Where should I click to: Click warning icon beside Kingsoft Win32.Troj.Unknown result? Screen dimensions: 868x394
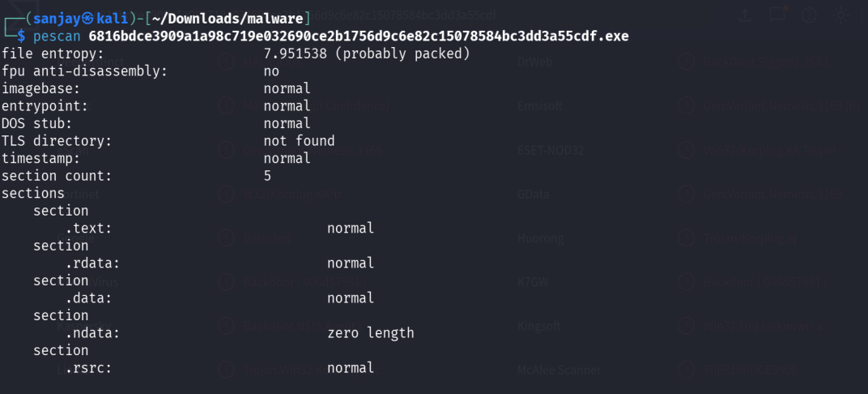tap(687, 326)
